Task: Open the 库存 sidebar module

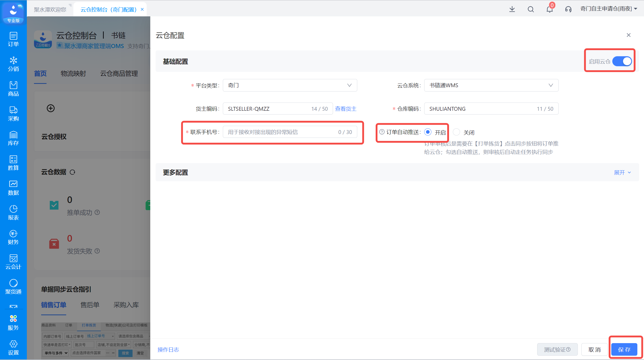Action: 13,138
